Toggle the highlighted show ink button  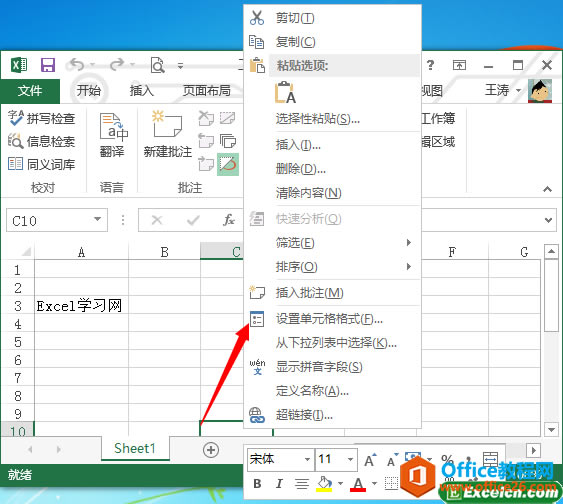coord(228,164)
